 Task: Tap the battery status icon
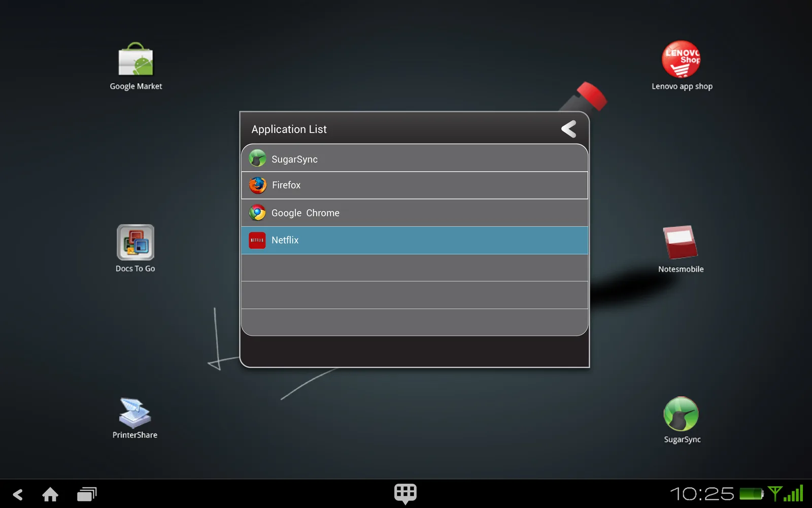click(x=752, y=494)
